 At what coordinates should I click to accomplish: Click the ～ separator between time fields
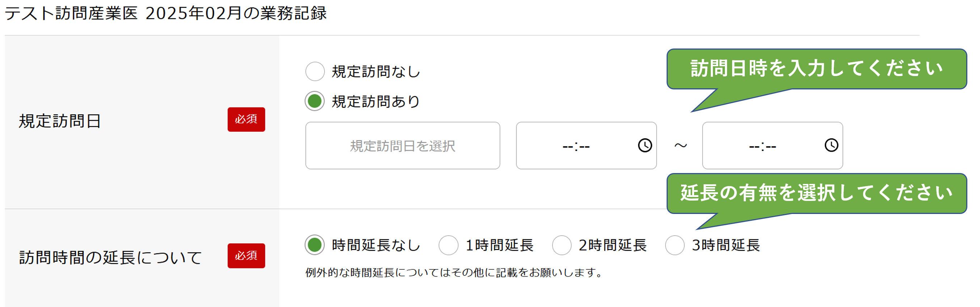tap(680, 146)
